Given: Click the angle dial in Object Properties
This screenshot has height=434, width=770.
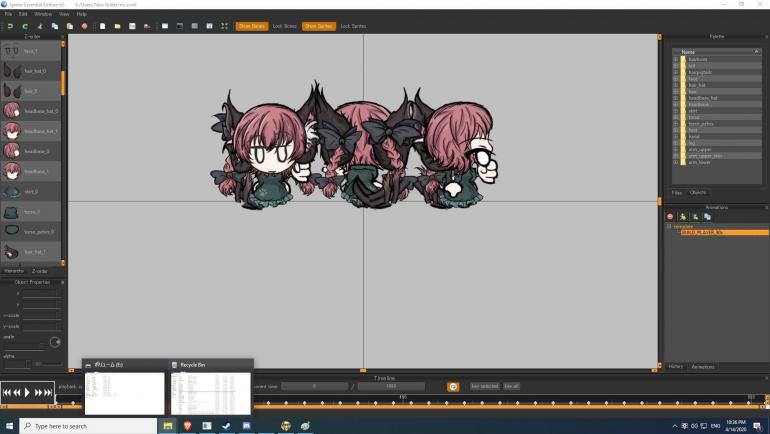Looking at the screenshot, I should pyautogui.click(x=55, y=342).
